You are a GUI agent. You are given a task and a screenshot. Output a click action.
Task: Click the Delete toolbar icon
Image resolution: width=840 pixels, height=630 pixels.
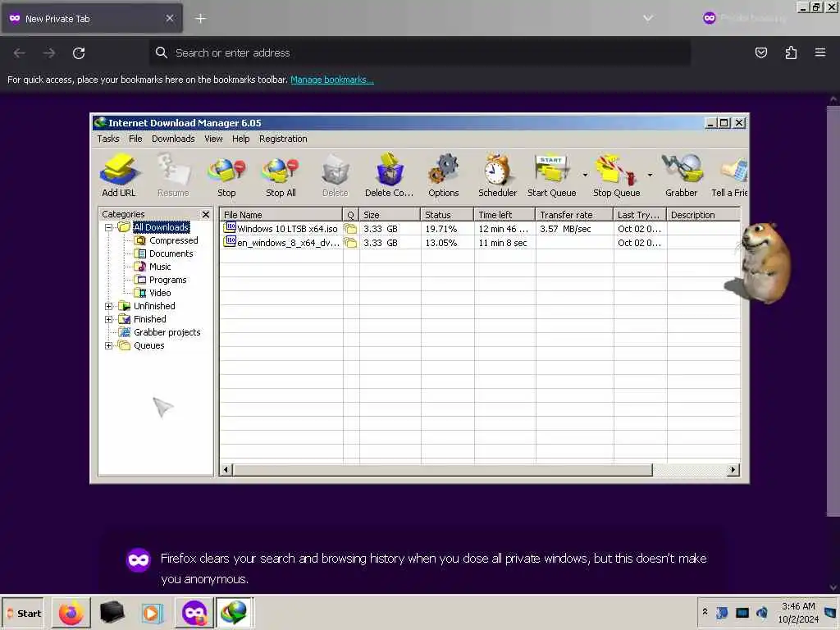point(336,176)
